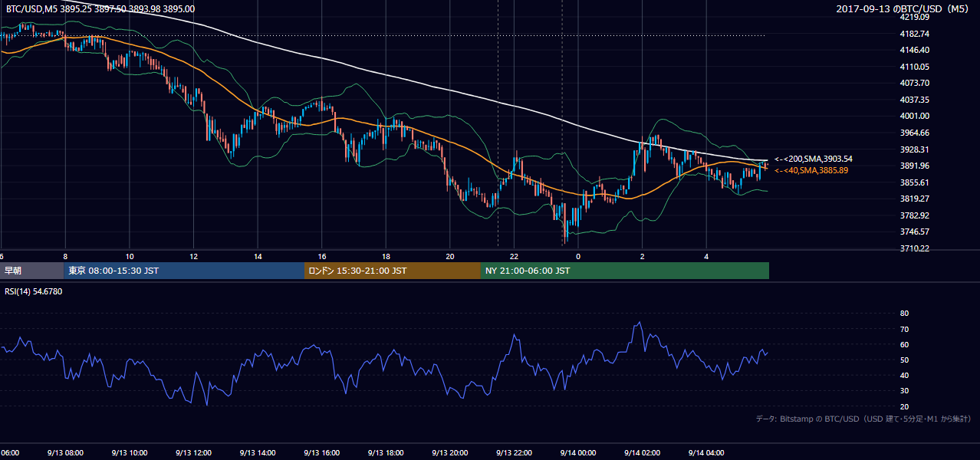Click RSI scale value 50

click(x=905, y=360)
